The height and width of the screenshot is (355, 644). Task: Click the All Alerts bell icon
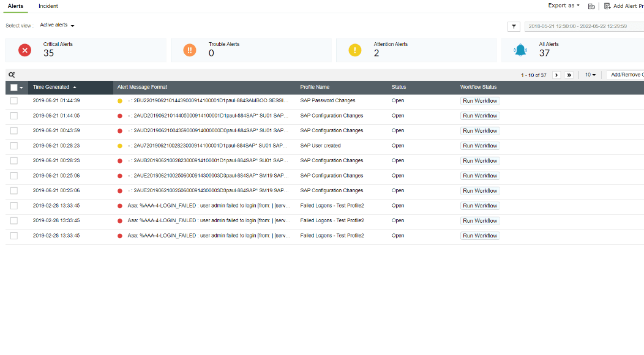(x=520, y=50)
